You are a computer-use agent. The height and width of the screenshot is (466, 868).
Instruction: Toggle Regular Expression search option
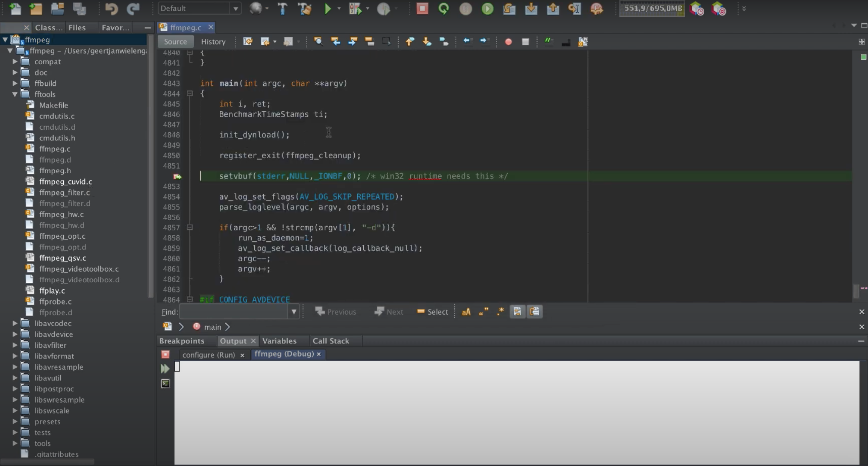click(x=500, y=312)
